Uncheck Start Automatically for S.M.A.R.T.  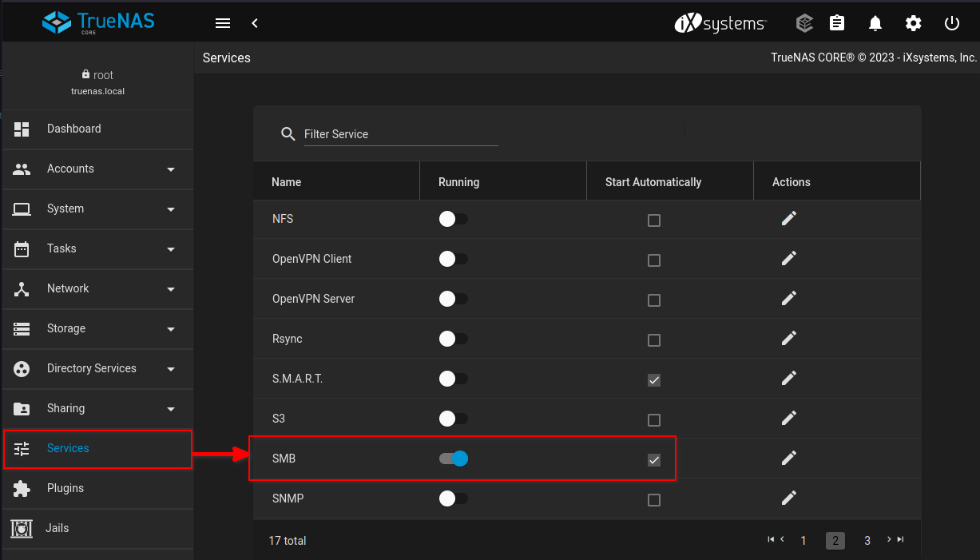pos(654,379)
